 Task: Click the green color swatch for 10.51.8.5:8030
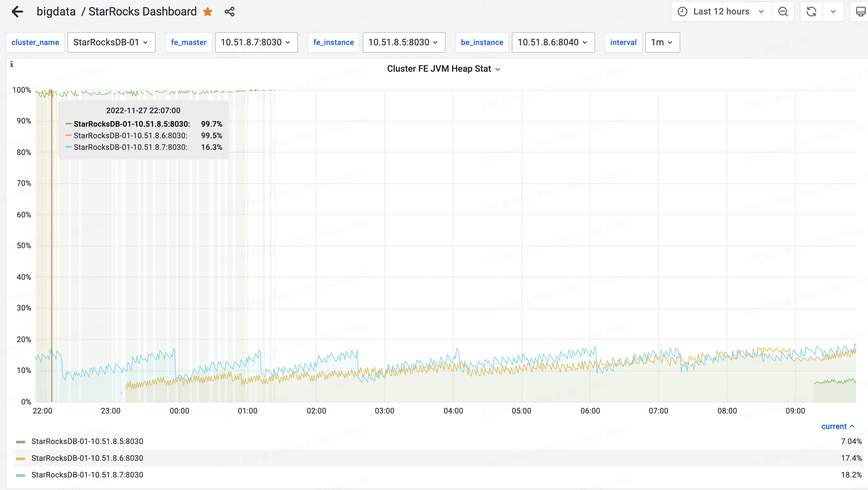[21, 442]
